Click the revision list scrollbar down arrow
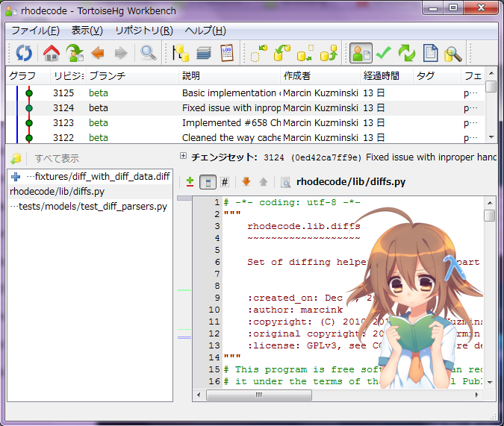Image resolution: width=504 pixels, height=426 pixels. click(x=491, y=137)
